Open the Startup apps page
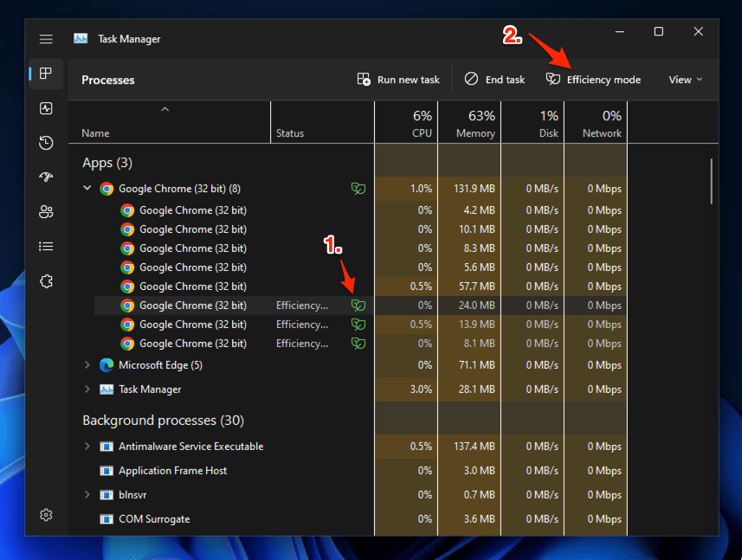Screen dimensions: 742x560 pyautogui.click(x=46, y=177)
